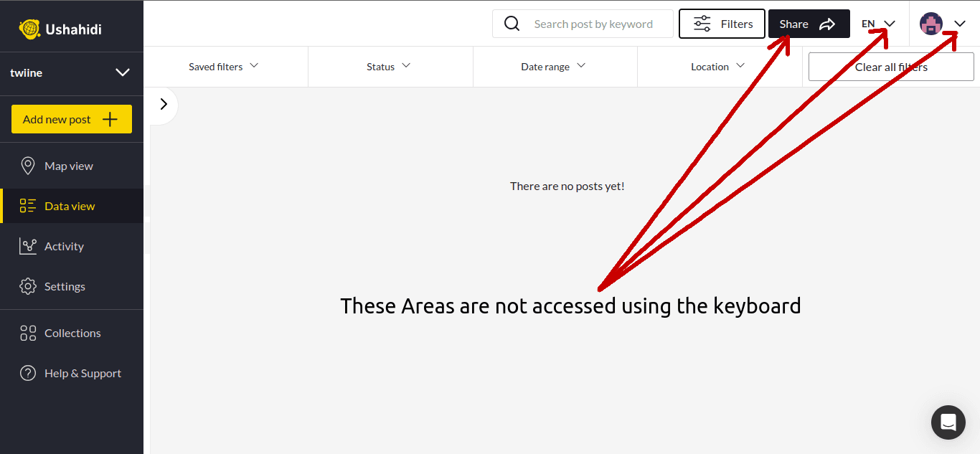Screen dimensions: 980x454
Task: Click the Collections grid icon
Action: [28, 333]
